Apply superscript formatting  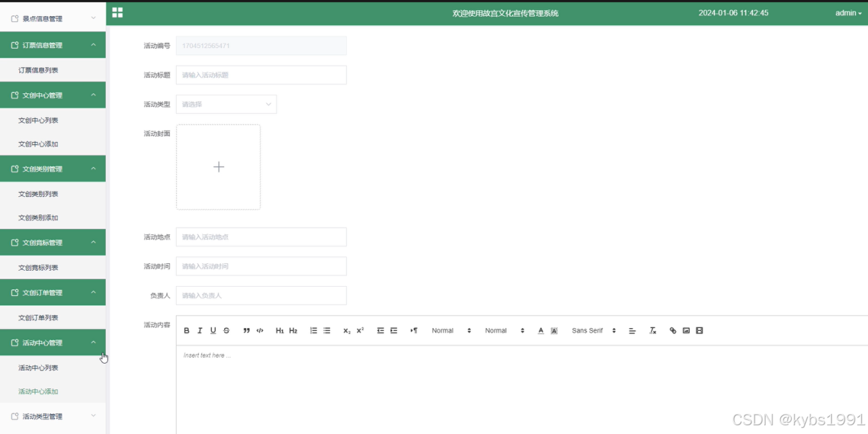360,331
